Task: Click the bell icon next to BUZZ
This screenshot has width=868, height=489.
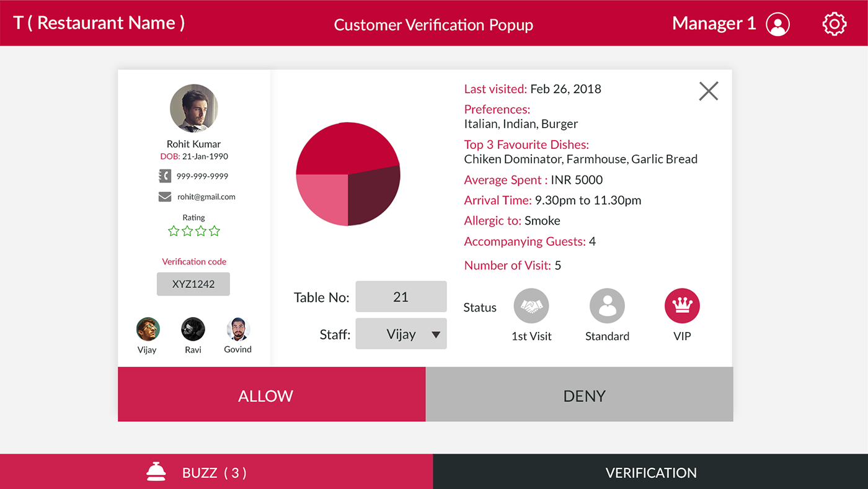Action: coord(156,472)
